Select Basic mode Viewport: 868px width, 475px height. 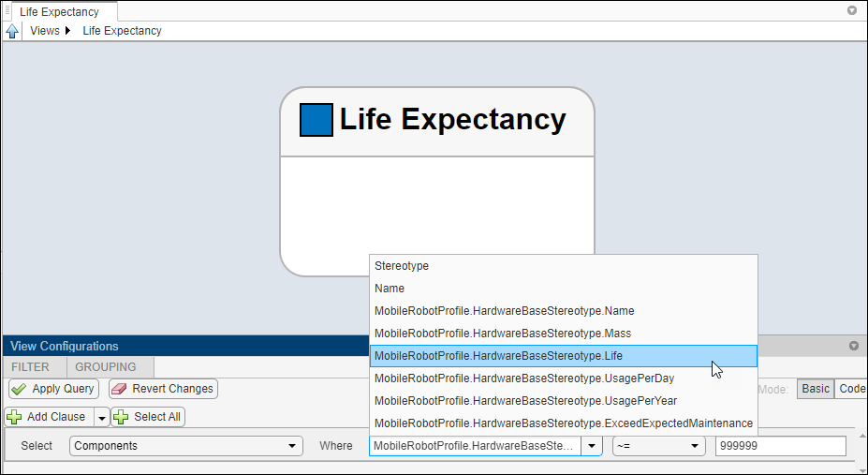click(815, 389)
